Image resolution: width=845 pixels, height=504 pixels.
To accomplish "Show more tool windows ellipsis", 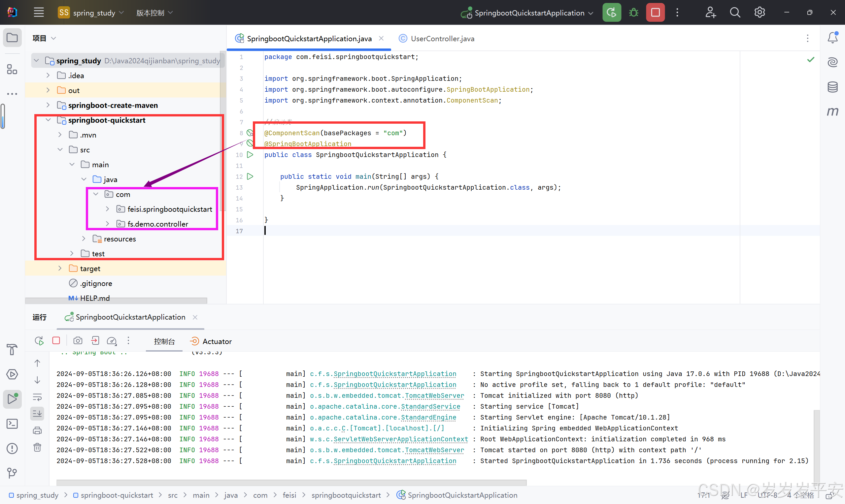I will [x=12, y=94].
